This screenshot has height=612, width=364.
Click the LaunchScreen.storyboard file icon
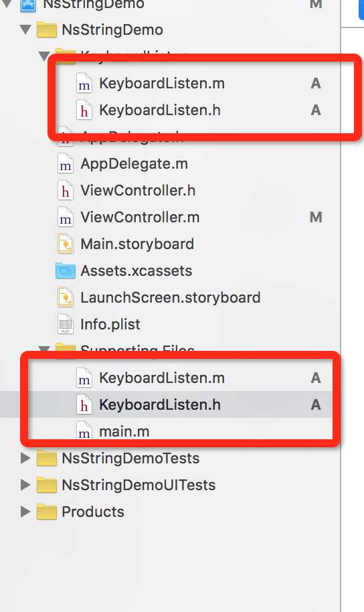(x=65, y=297)
